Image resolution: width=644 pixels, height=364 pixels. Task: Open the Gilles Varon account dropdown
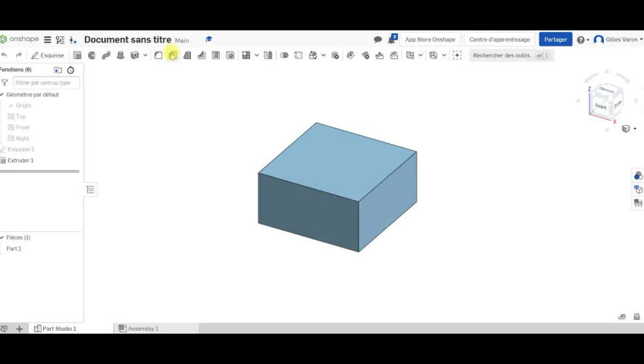click(x=618, y=39)
